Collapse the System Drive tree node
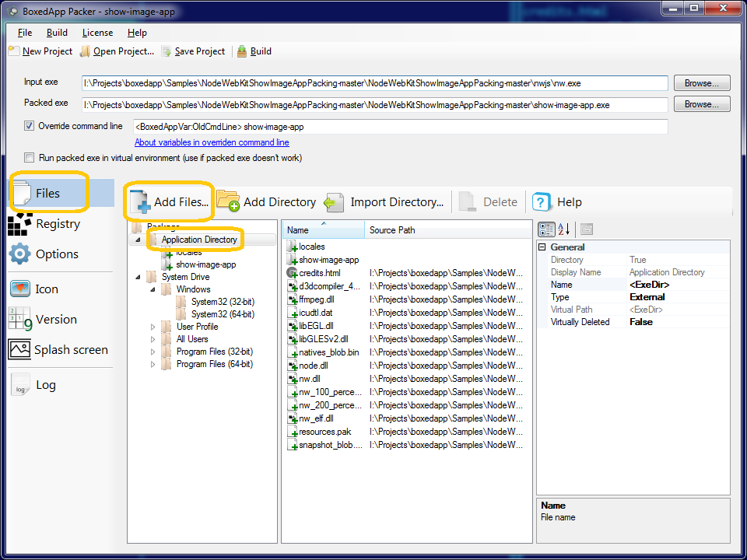This screenshot has width=747, height=560. tap(139, 277)
